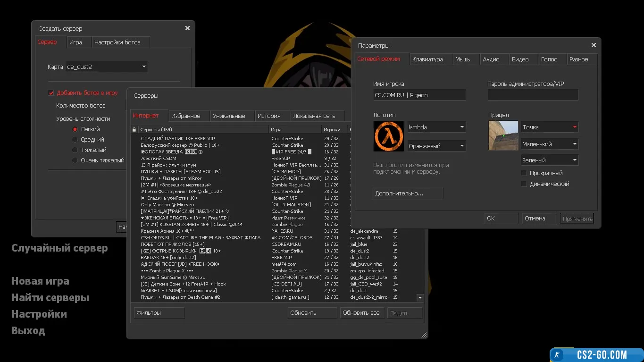Image resolution: width=644 pixels, height=362 pixels.
Task: Click the lambda logo preview image
Action: click(388, 136)
